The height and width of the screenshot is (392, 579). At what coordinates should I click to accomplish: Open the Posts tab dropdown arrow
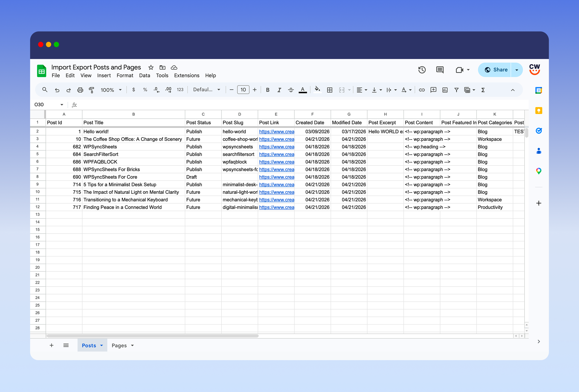[x=102, y=345]
